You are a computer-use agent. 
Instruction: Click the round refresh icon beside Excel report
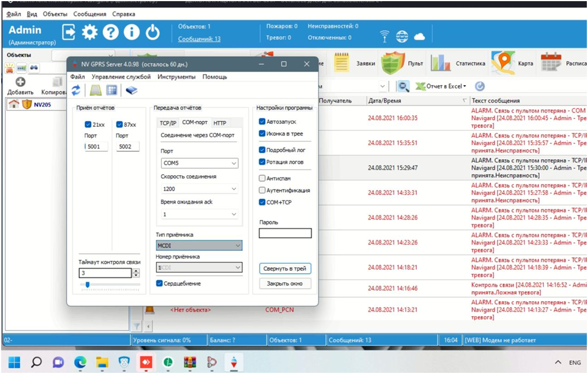tap(479, 86)
